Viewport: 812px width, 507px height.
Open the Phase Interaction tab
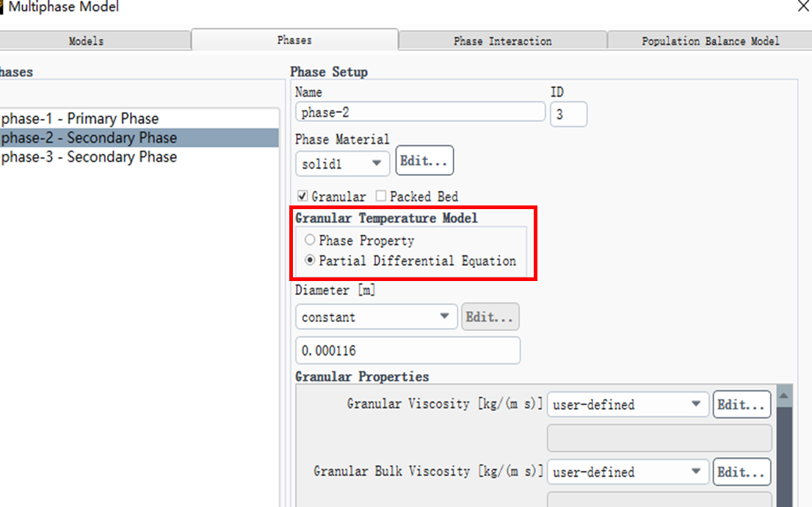coord(502,41)
